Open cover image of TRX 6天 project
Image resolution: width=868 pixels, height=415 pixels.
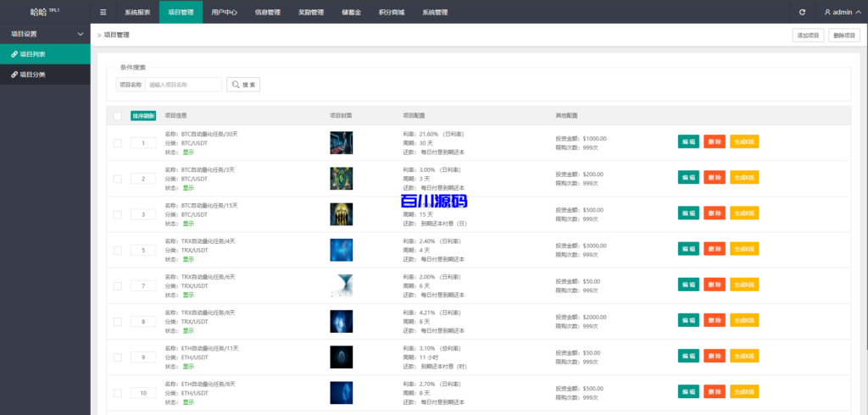coord(341,285)
